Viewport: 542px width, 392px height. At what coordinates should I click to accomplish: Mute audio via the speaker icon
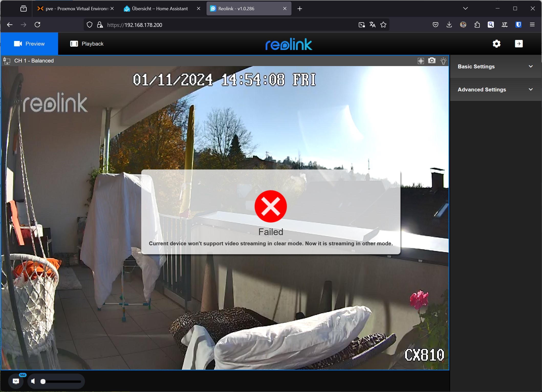[33, 381]
